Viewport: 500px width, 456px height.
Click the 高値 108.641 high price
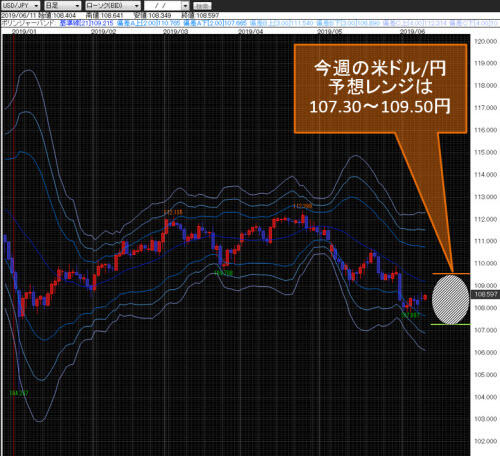click(104, 15)
